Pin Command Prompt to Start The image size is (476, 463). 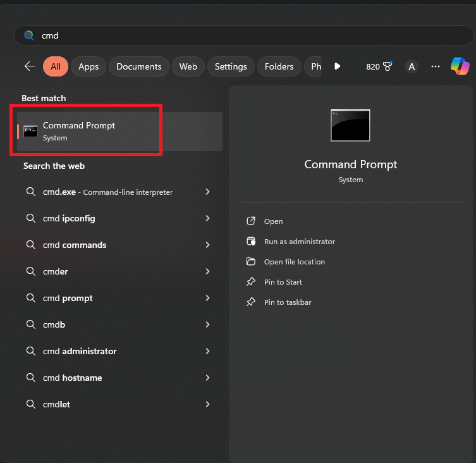pos(283,282)
